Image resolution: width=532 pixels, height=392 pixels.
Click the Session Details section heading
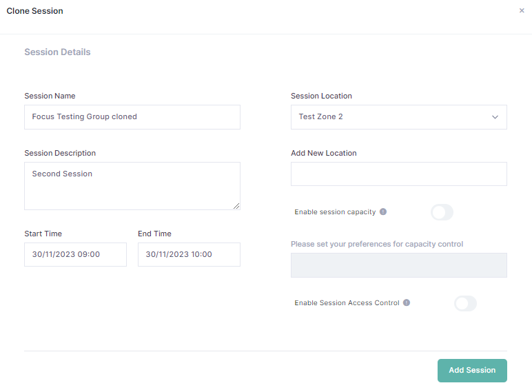tap(57, 52)
